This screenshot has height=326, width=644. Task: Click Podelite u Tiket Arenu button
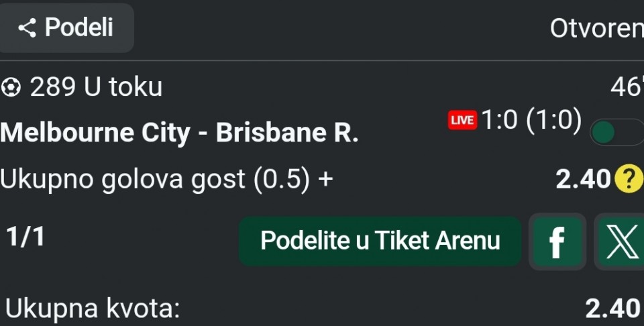(380, 241)
